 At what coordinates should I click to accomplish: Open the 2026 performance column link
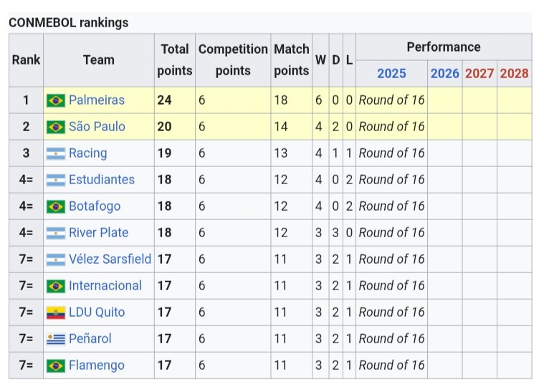coord(445,74)
